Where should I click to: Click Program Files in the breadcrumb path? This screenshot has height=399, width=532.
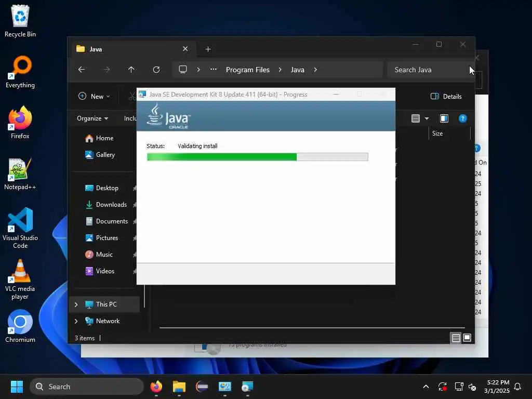(x=248, y=70)
